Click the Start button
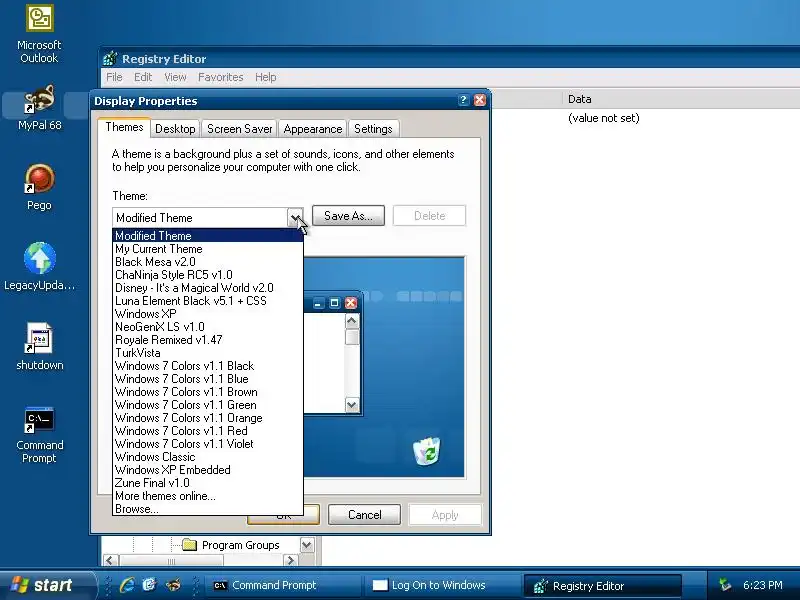800x600 pixels. pos(47,585)
